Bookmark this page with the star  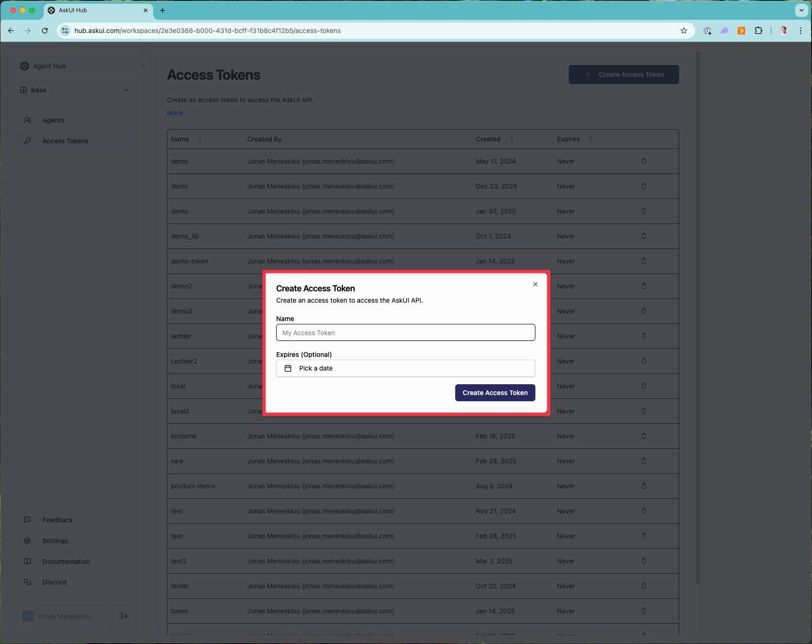pos(684,31)
